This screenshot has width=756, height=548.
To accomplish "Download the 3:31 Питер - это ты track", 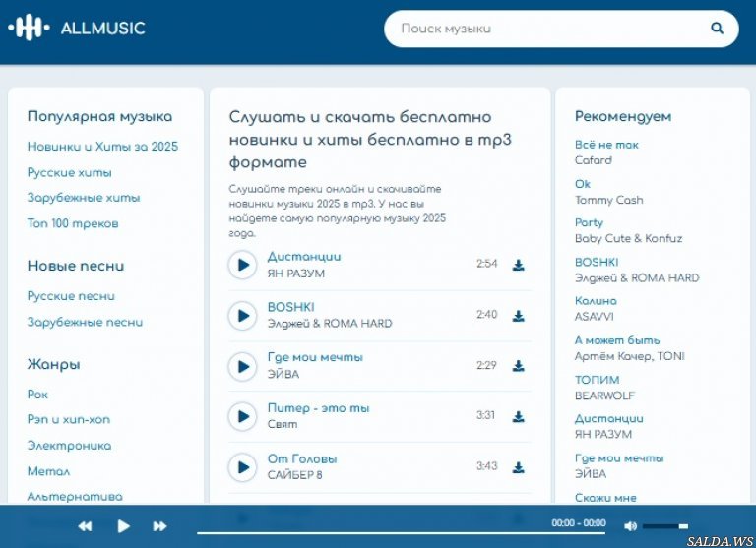I will (519, 416).
